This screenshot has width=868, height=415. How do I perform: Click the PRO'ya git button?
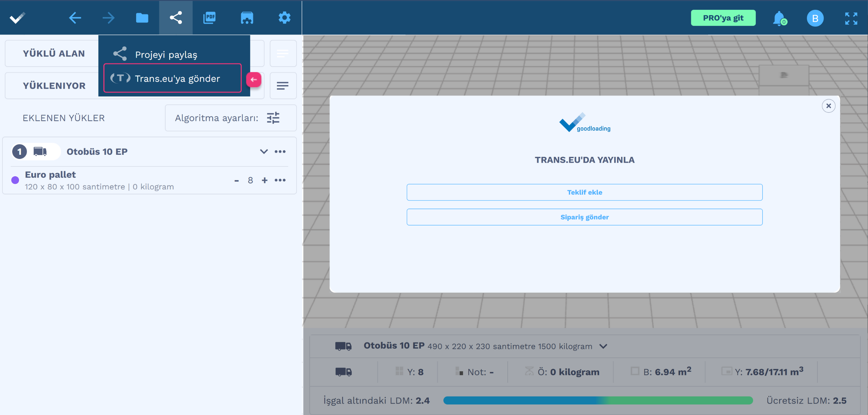tap(723, 18)
